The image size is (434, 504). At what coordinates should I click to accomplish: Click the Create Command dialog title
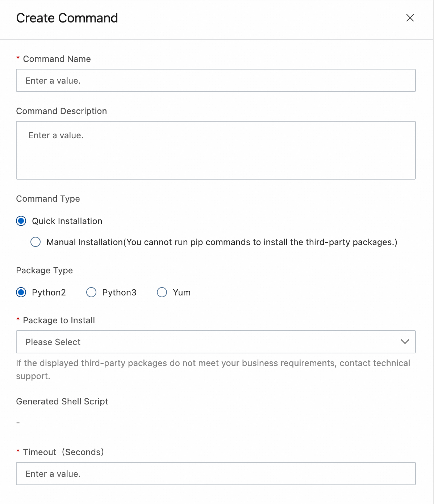coord(67,18)
